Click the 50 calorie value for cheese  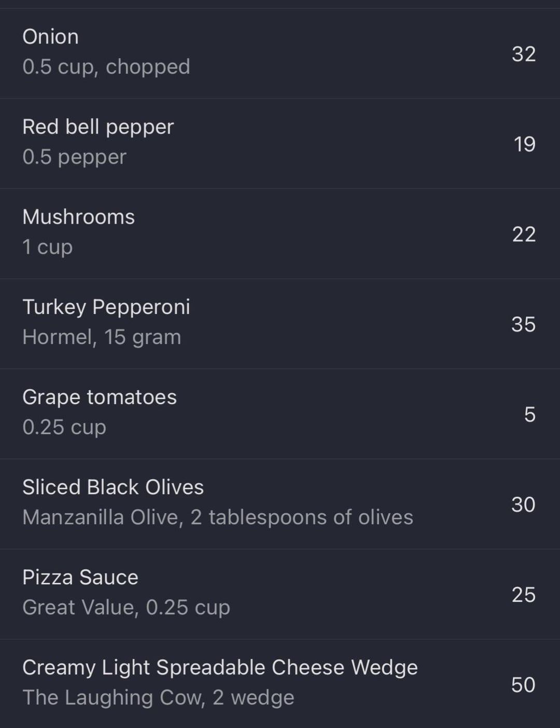click(x=523, y=685)
